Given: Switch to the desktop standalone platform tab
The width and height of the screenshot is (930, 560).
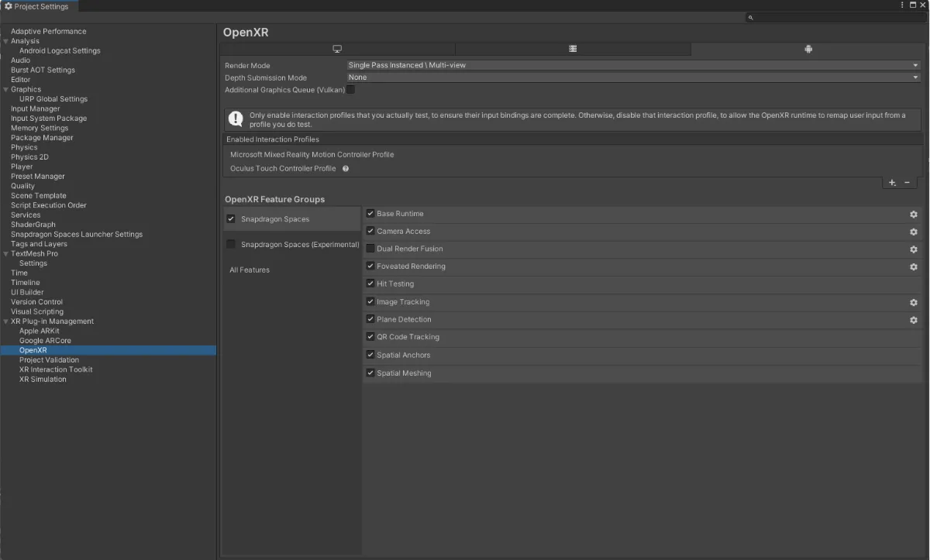Looking at the screenshot, I should (x=337, y=49).
